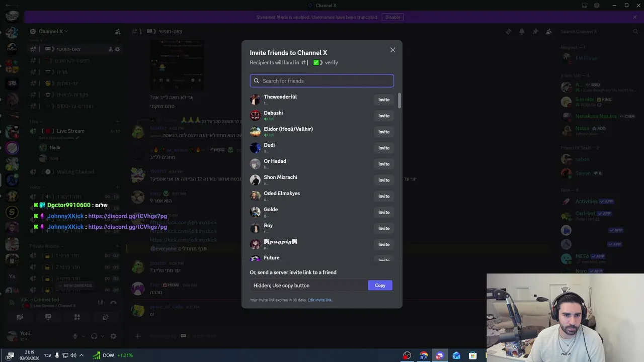This screenshot has width=644, height=362.
Task: Open settings gear for צאט-חופשי channel
Action: (117, 49)
